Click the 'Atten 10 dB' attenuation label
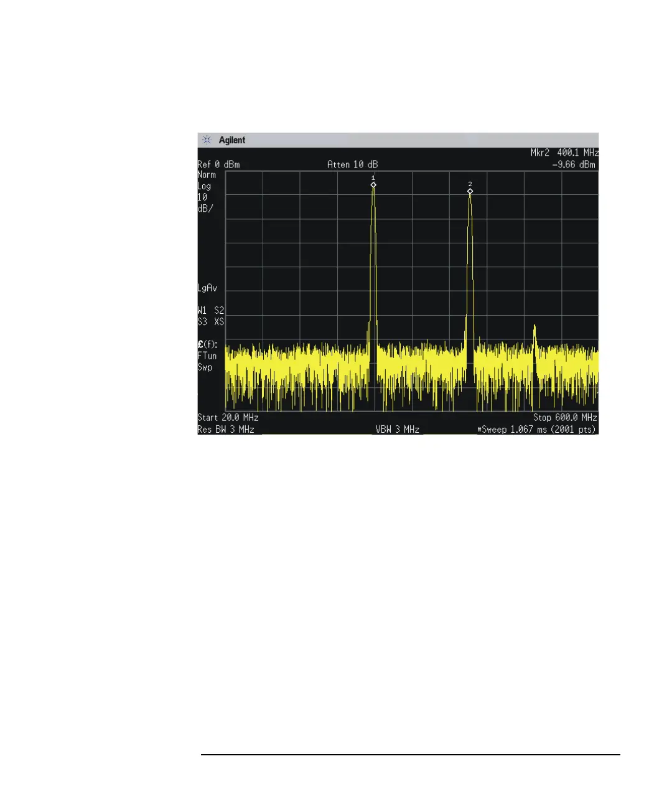The image size is (672, 807). 352,165
